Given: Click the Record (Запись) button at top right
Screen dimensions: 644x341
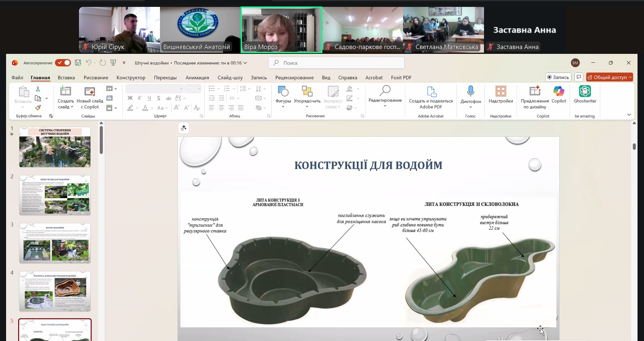Looking at the screenshot, I should 558,77.
